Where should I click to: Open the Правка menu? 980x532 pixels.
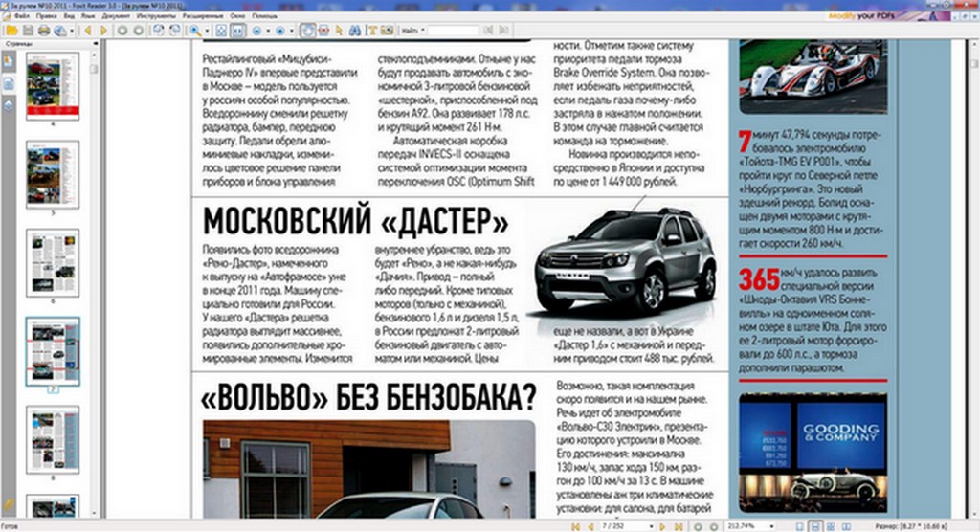tap(46, 16)
